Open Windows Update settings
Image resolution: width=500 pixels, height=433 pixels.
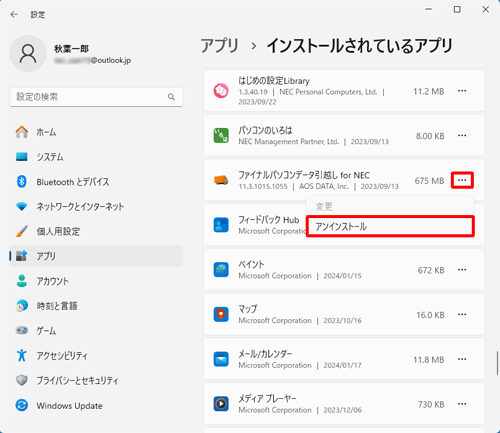click(x=96, y=405)
